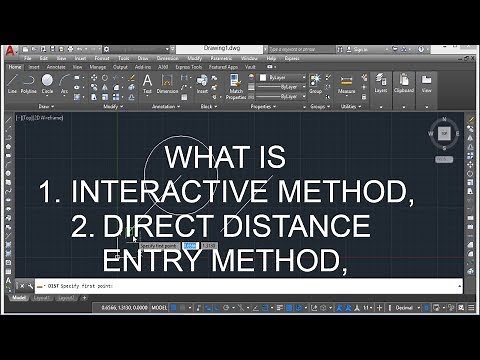This screenshot has width=480, height=360.
Task: Open the Dimension menu
Action: (168, 58)
